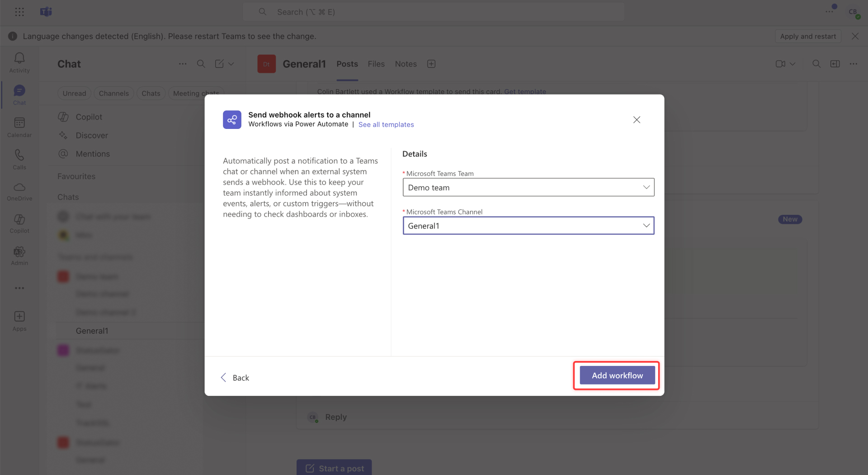The width and height of the screenshot is (868, 475).
Task: Open the CB profile avatar
Action: pos(854,12)
